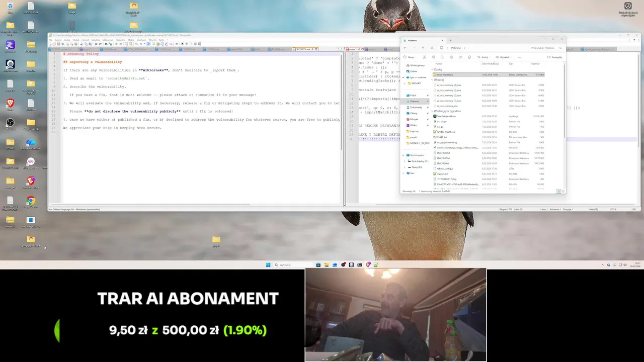Open Wyświetl dropdown in File Explorer
This screenshot has height=362, width=644.
coord(504,57)
